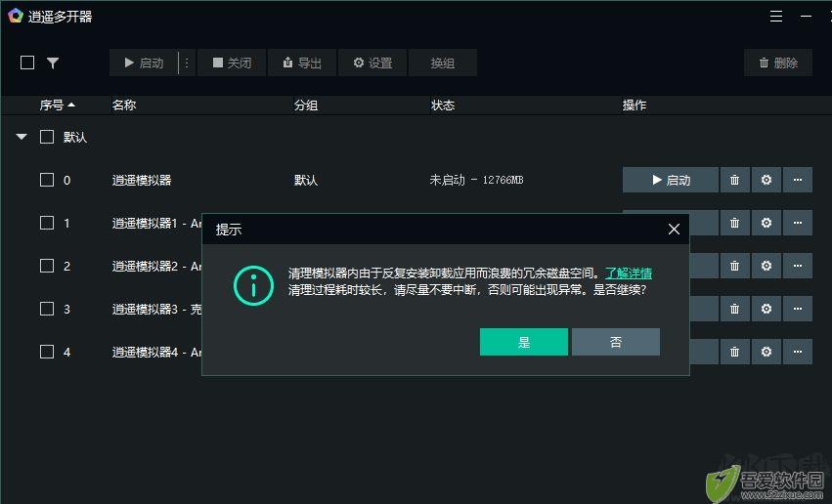Screen dimensions: 832x504
Task: Click trash icon for emulator 3
Action: pyautogui.click(x=734, y=309)
